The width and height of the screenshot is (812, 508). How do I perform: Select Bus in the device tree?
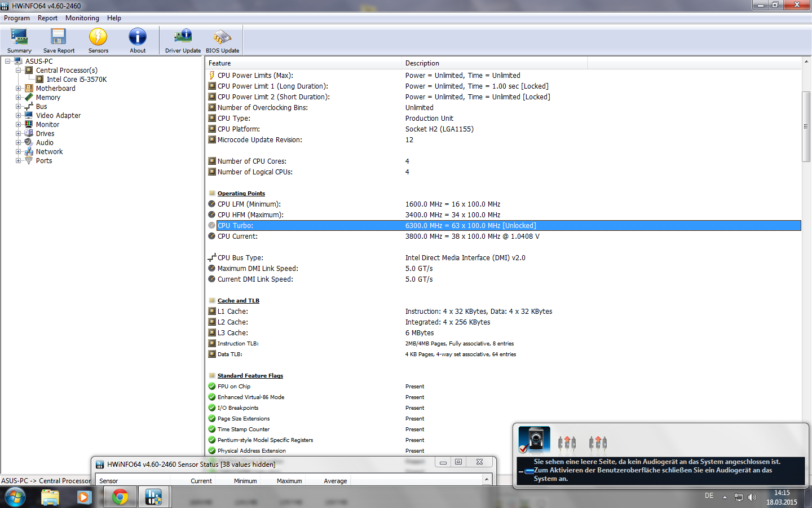(x=41, y=107)
